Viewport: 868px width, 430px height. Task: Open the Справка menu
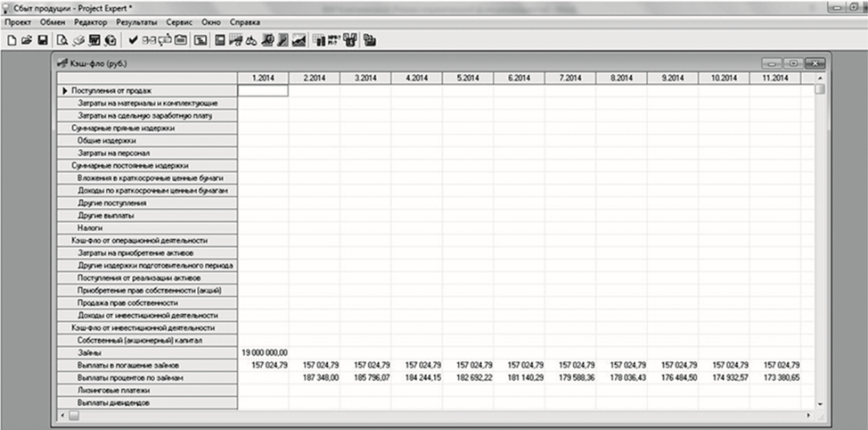pyautogui.click(x=245, y=21)
